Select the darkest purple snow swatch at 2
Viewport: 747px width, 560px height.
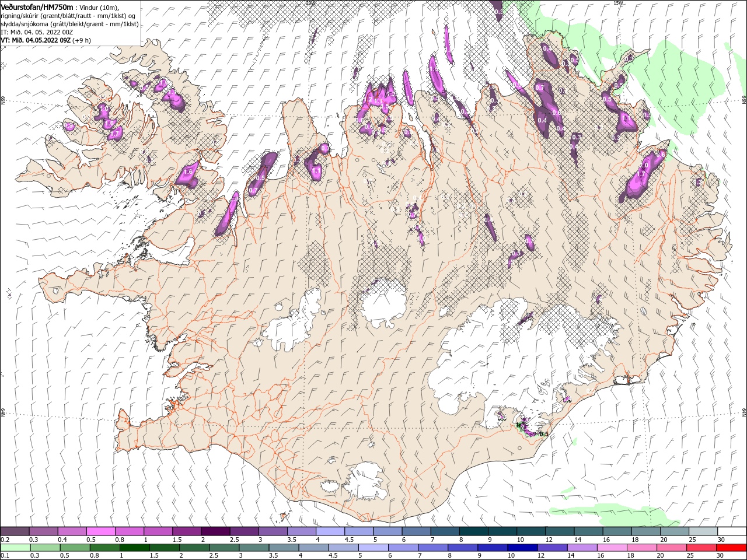tap(215, 531)
